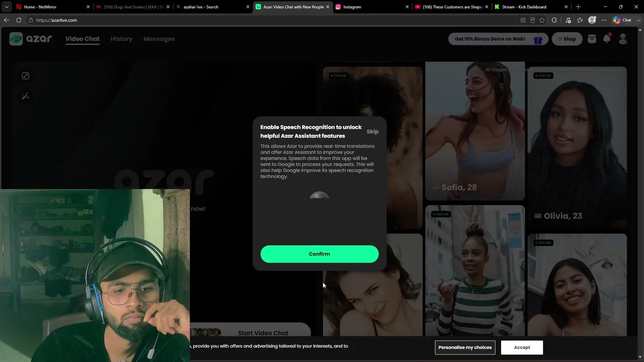644x362 pixels.
Task: Bookmark this page with the star icon
Action: (x=542, y=20)
